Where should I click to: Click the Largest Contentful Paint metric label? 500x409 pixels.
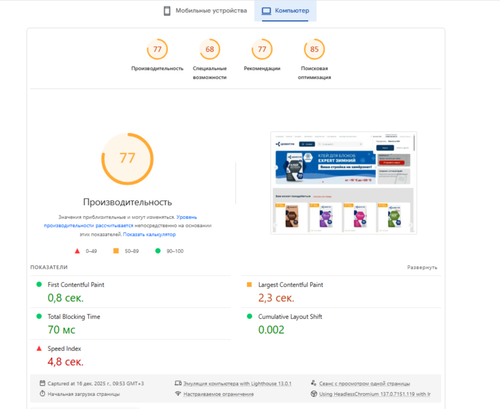click(x=291, y=285)
